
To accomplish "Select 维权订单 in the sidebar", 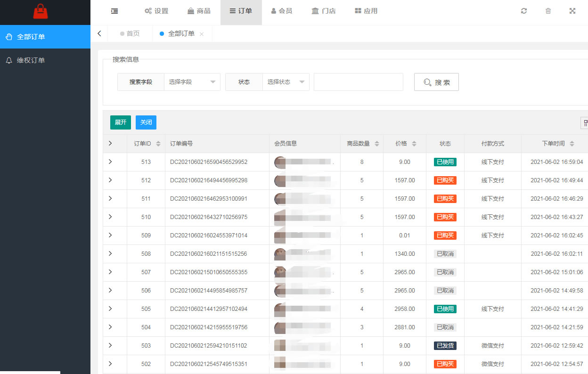I will (x=45, y=60).
